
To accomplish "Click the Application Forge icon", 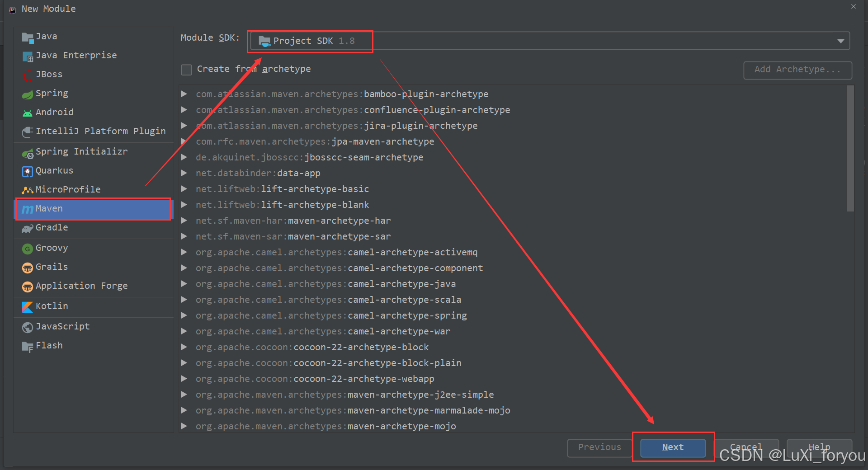I will [x=28, y=287].
